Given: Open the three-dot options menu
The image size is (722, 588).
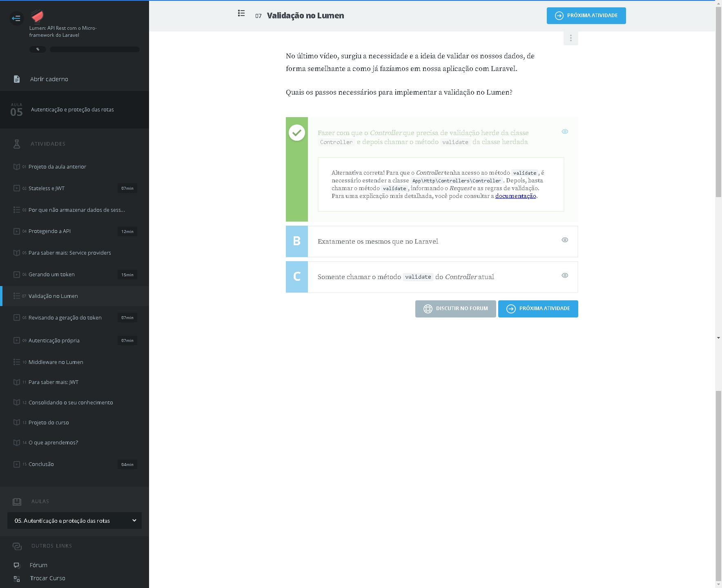Looking at the screenshot, I should (570, 38).
